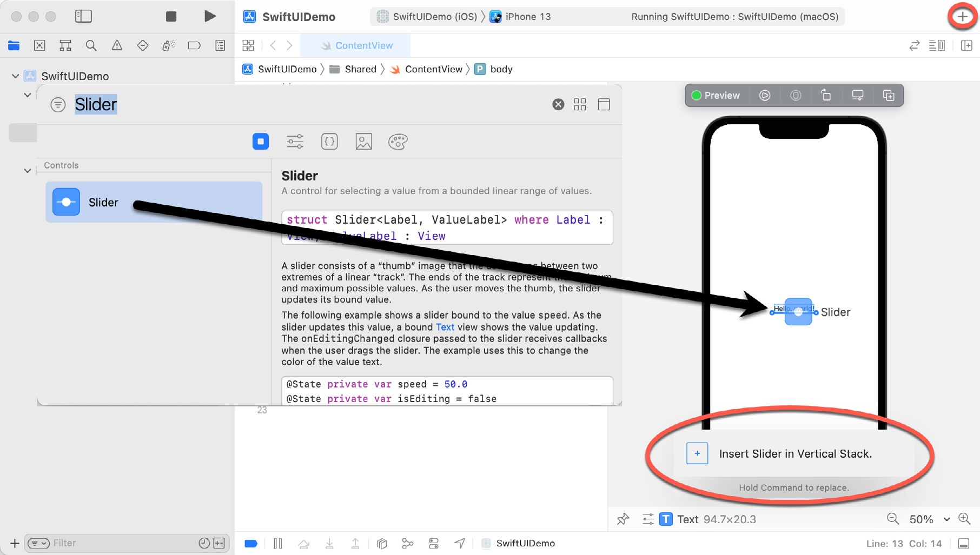The width and height of the screenshot is (980, 555).
Task: Zoom out the preview canvas
Action: pyautogui.click(x=893, y=519)
